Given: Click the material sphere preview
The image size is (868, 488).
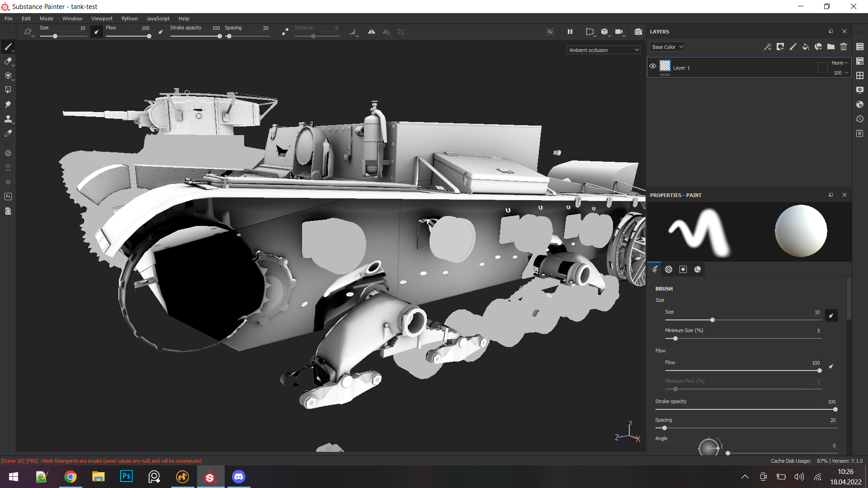Looking at the screenshot, I should tap(801, 231).
